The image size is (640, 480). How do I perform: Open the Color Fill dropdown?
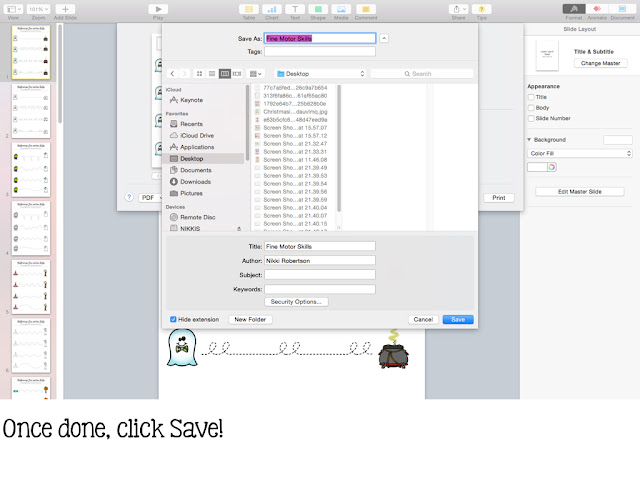580,153
